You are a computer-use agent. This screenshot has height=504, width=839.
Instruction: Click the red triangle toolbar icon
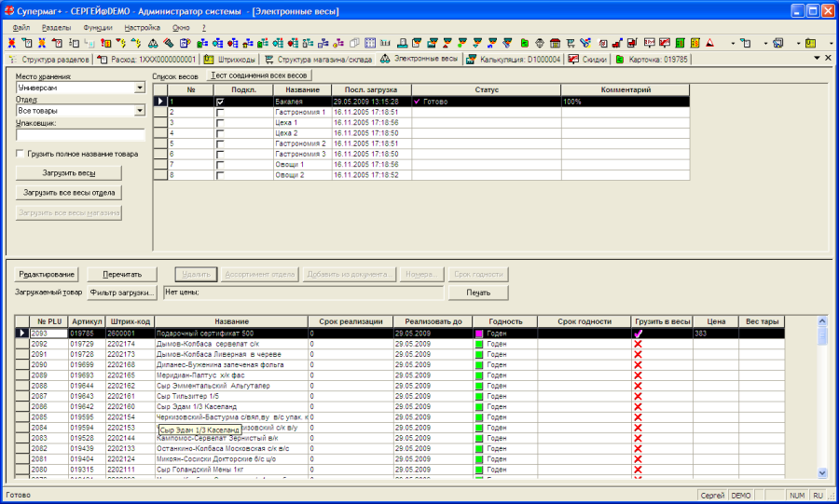pyautogui.click(x=710, y=43)
